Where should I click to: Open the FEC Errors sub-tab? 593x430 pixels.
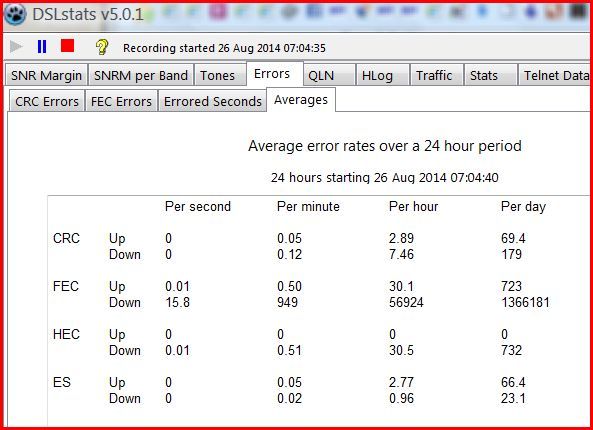[x=121, y=101]
